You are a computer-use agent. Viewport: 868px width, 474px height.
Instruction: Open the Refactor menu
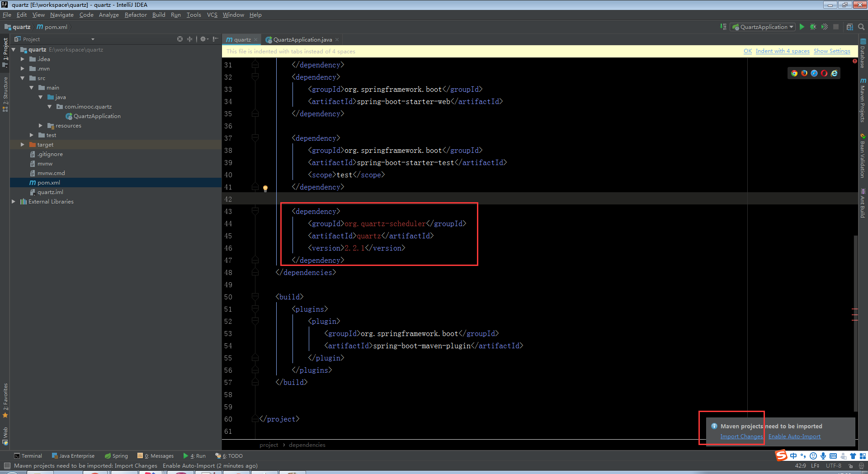[x=136, y=15]
